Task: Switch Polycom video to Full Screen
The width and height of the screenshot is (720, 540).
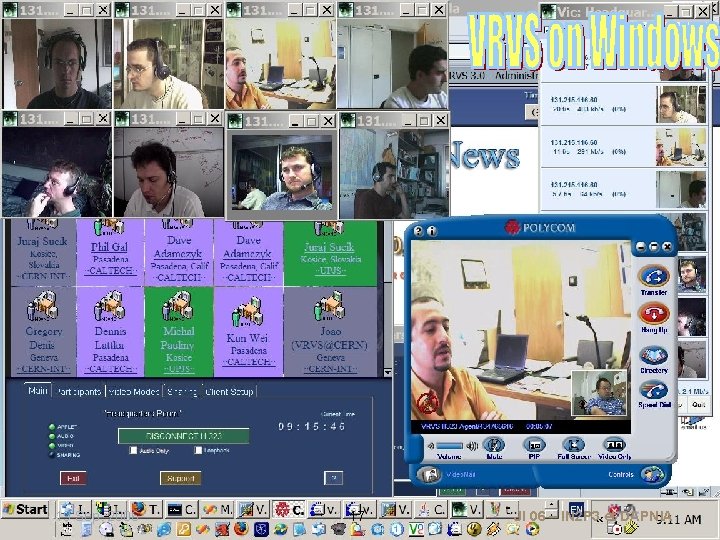Action: coord(574,445)
